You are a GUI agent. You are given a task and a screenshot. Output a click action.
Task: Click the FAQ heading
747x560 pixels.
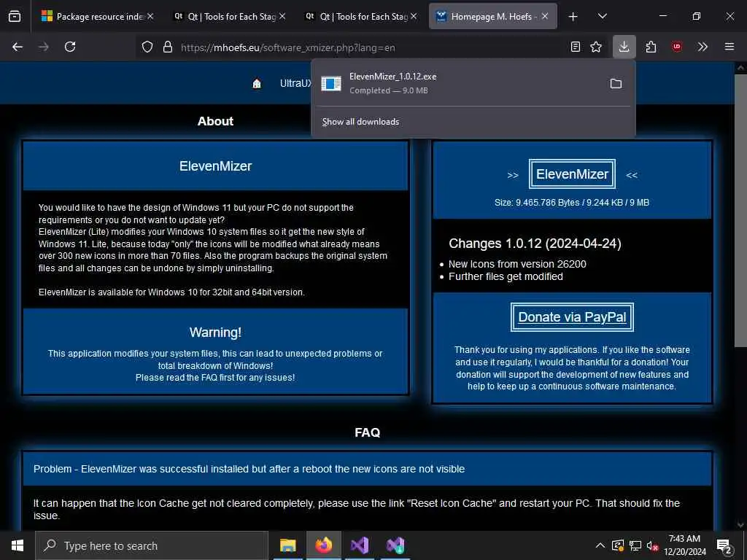(368, 432)
